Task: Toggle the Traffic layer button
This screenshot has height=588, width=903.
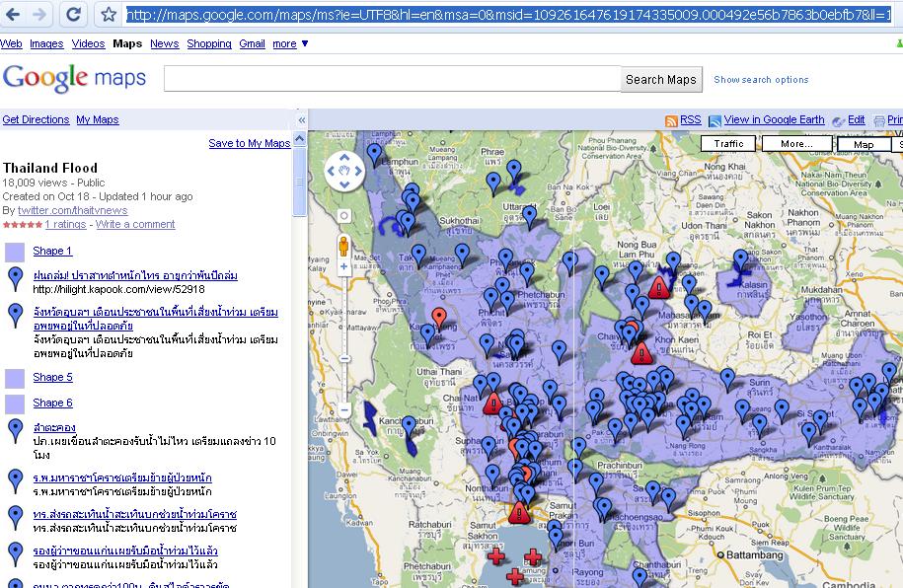Action: 728,143
